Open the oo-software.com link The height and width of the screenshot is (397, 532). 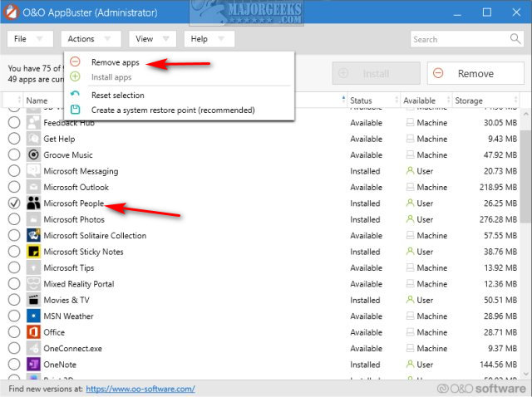140,389
